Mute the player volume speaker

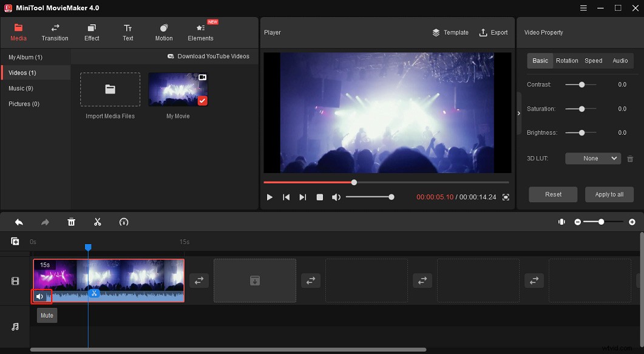click(x=336, y=197)
